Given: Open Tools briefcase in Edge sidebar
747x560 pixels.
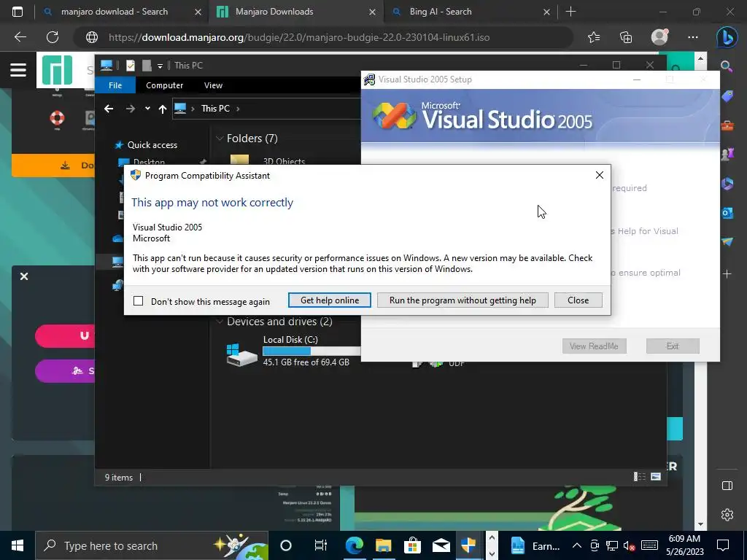Looking at the screenshot, I should [727, 125].
